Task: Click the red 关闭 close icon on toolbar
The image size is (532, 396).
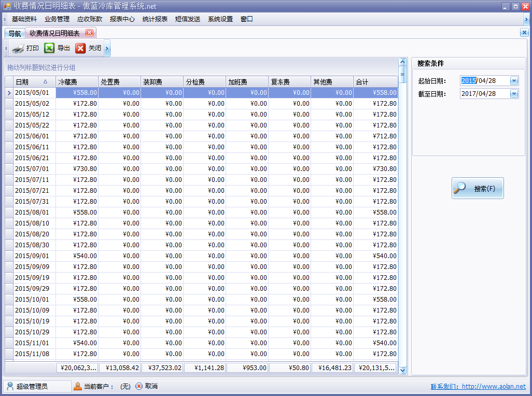Action: click(81, 48)
